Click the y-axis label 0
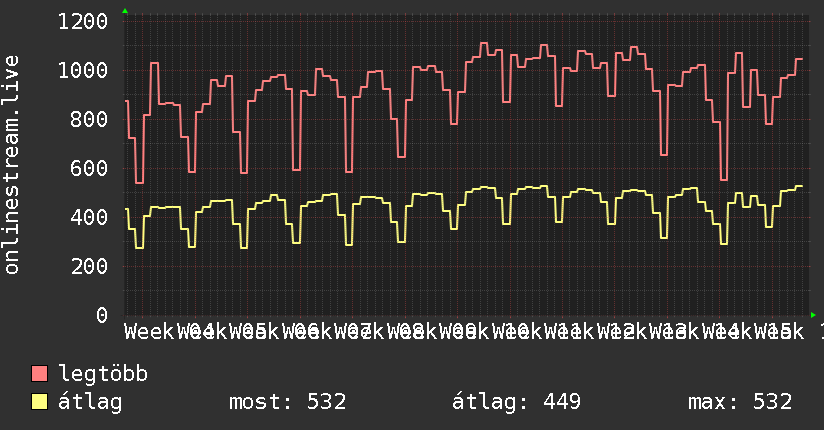This screenshot has height=430, width=824. coord(102,315)
